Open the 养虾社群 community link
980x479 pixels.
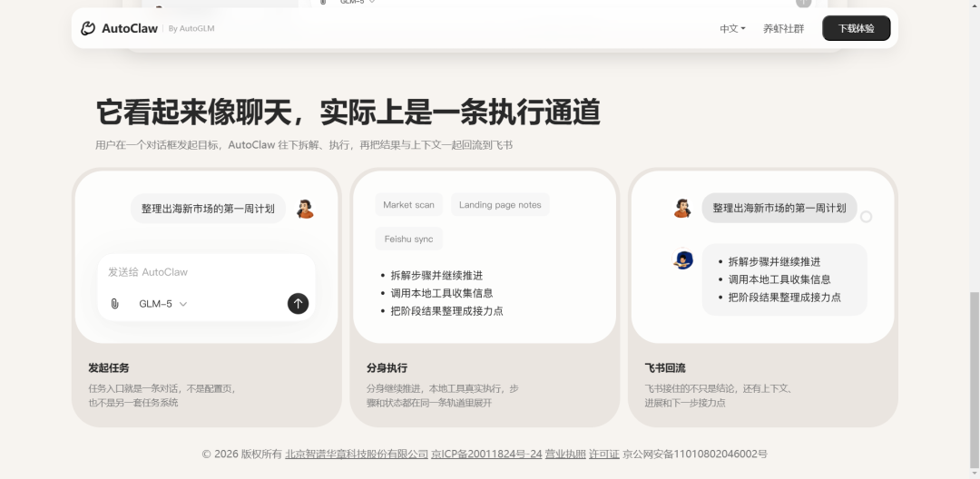[783, 29]
